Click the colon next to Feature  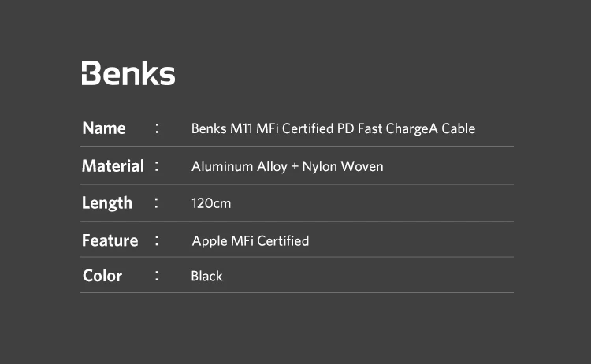coord(158,240)
